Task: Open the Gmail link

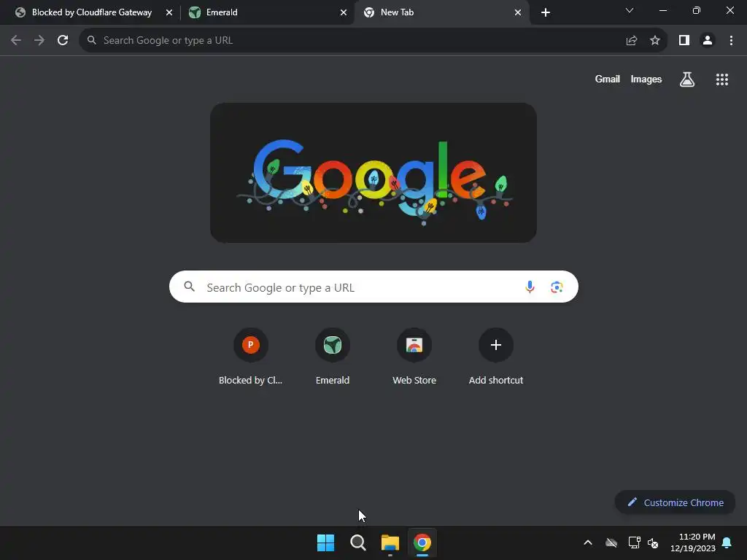Action: 608,79
